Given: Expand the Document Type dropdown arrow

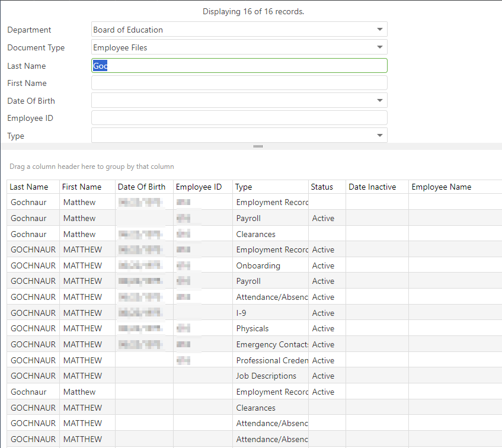Looking at the screenshot, I should (379, 47).
